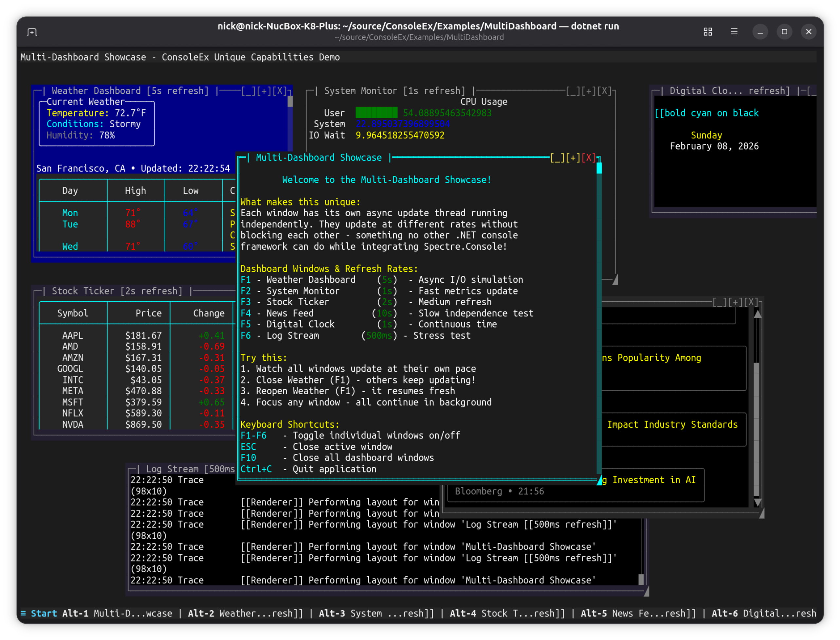Image resolution: width=840 pixels, height=640 pixels.
Task: Open the terminal hamburger menu
Action: click(734, 32)
